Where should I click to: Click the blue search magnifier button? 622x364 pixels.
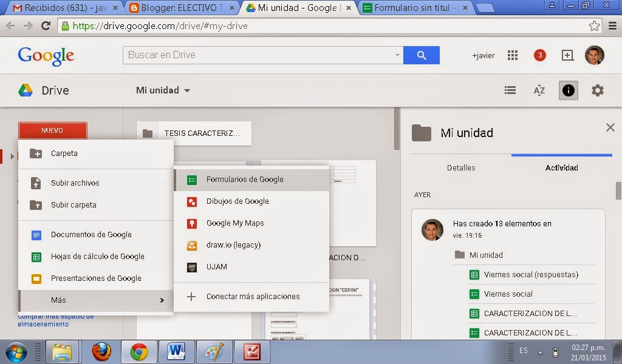422,55
